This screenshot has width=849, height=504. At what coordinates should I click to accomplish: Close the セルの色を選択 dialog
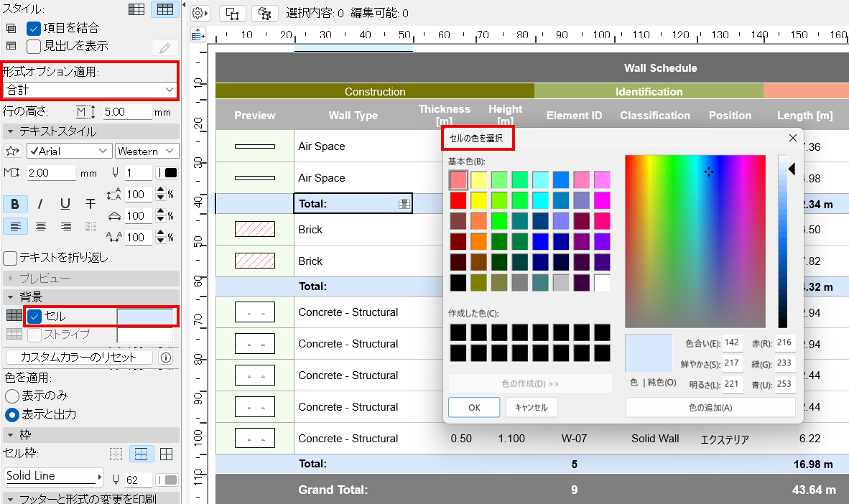[793, 138]
